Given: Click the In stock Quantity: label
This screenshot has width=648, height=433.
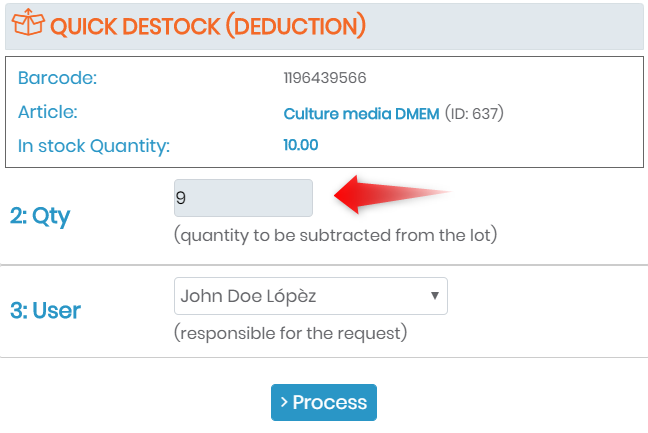Looking at the screenshot, I should pos(94,146).
